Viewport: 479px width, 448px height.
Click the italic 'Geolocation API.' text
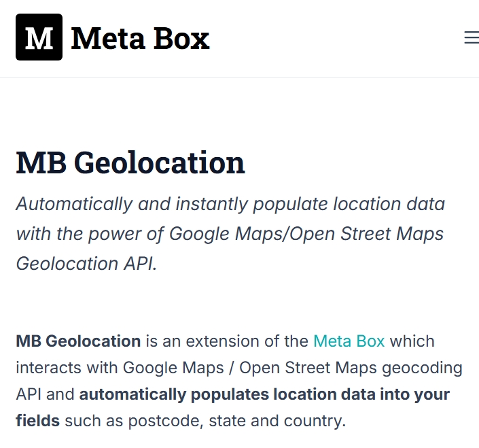pos(86,263)
